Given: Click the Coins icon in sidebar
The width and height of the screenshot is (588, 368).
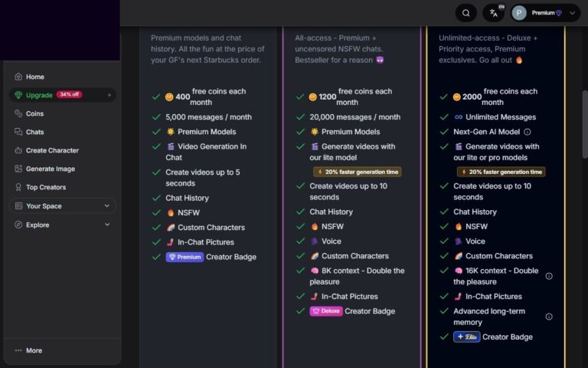Looking at the screenshot, I should (18, 113).
